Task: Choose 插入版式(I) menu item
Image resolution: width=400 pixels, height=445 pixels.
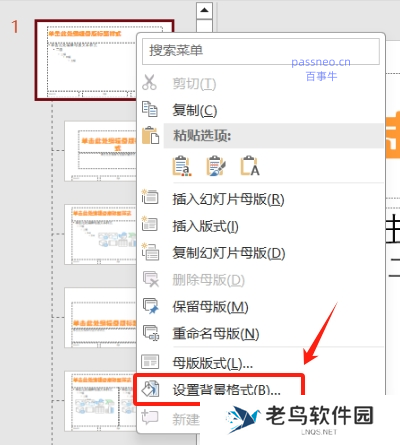Action: click(x=205, y=226)
